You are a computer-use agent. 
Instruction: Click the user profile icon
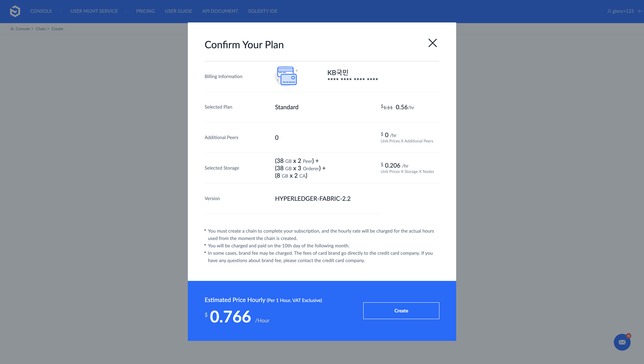pos(609,11)
